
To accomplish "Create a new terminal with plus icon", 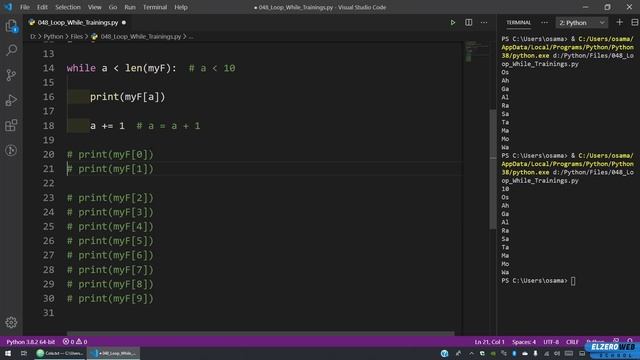I will point(620,23).
